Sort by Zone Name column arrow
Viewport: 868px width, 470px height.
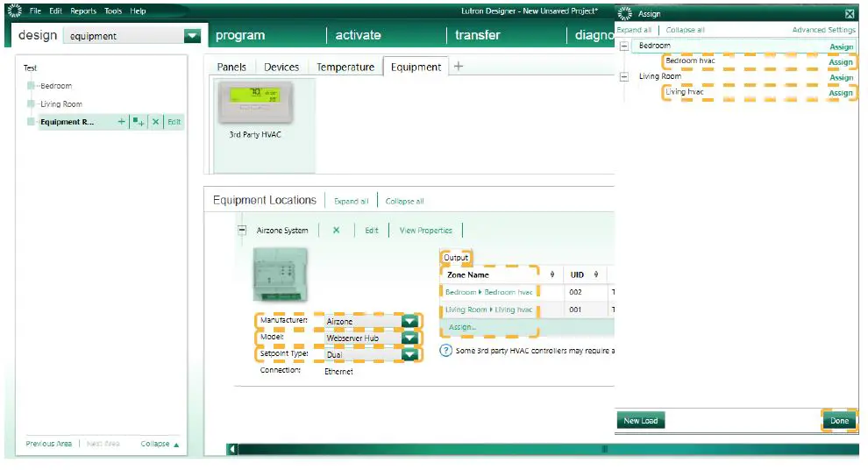coord(551,274)
